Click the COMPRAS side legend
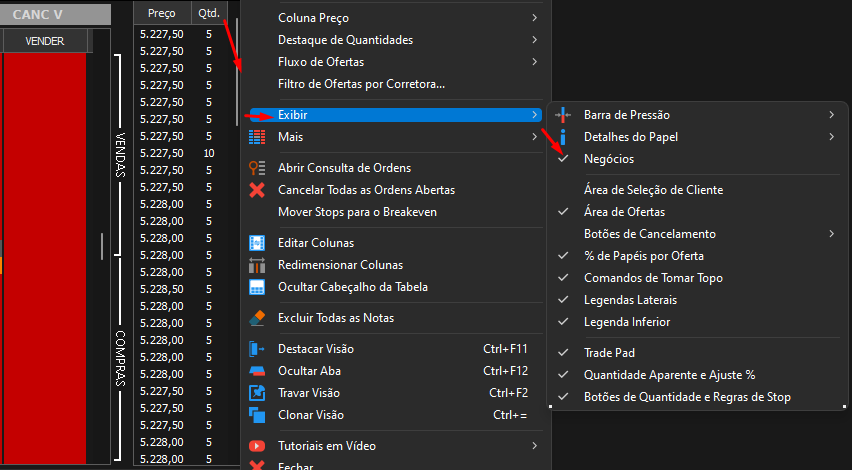852x470 pixels. point(121,358)
